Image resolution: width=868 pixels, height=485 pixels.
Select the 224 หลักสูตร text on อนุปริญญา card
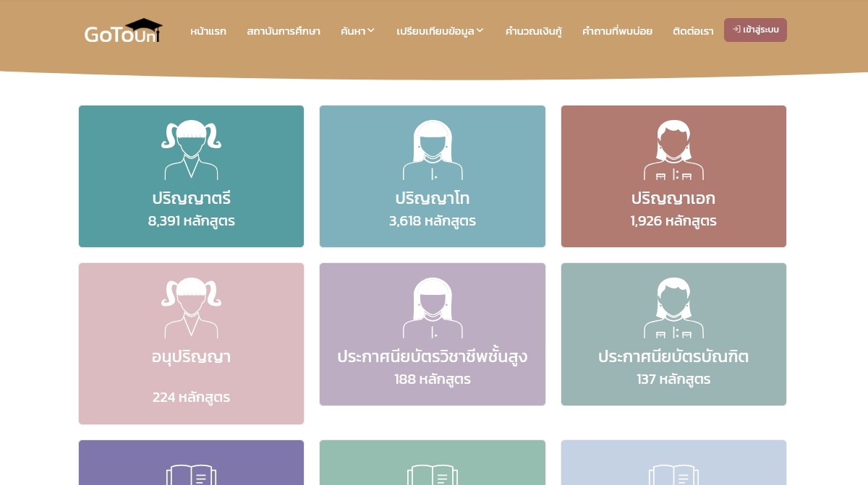pyautogui.click(x=191, y=397)
